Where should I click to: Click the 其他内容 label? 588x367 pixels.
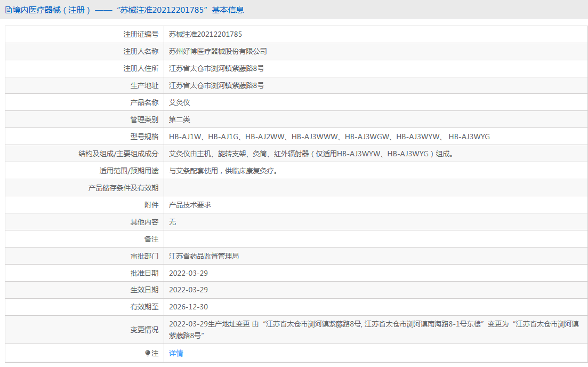[x=144, y=222]
